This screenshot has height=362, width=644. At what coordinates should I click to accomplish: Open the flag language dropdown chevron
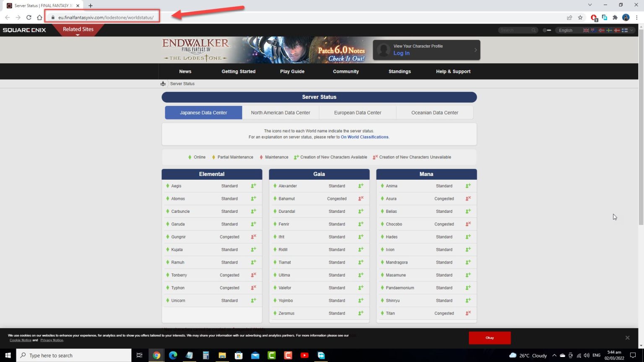pyautogui.click(x=631, y=30)
